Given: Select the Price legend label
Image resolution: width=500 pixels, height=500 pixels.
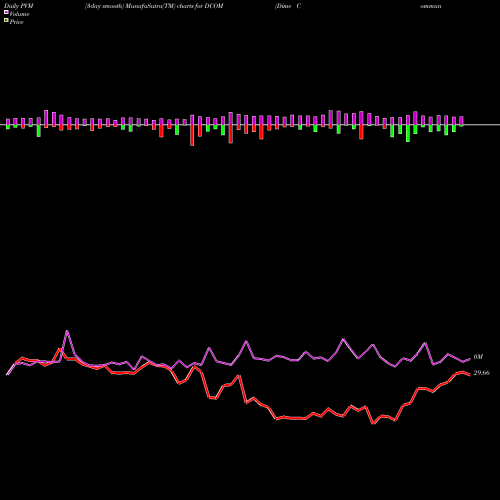Looking at the screenshot, I should 16,22.
